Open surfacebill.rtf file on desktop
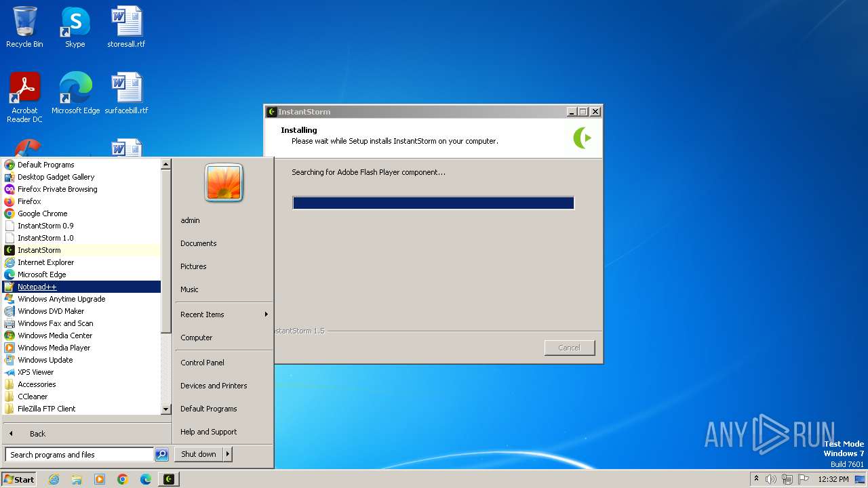Viewport: 868px width, 488px height. (126, 94)
